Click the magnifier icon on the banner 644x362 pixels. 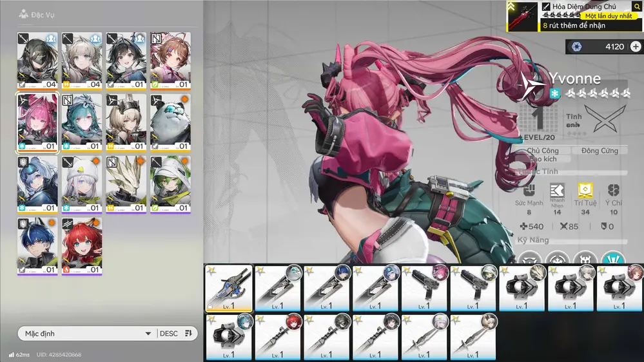(637, 6)
